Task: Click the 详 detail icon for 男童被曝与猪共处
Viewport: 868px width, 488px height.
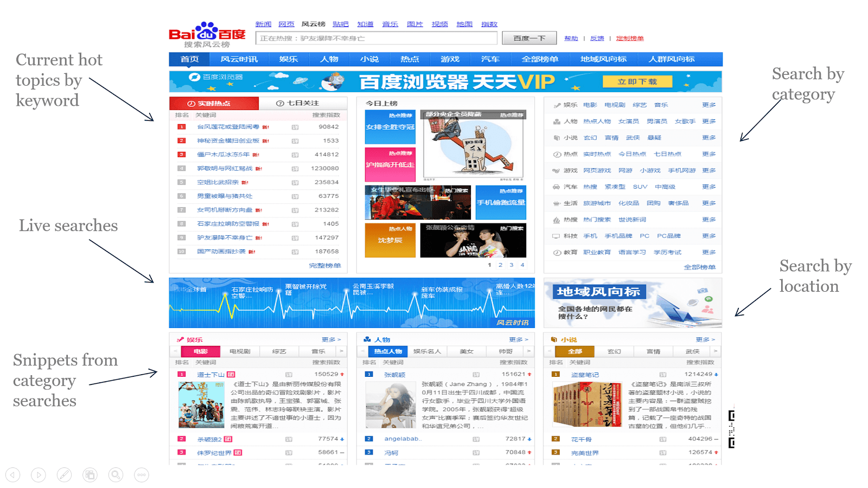Action: 295,196
